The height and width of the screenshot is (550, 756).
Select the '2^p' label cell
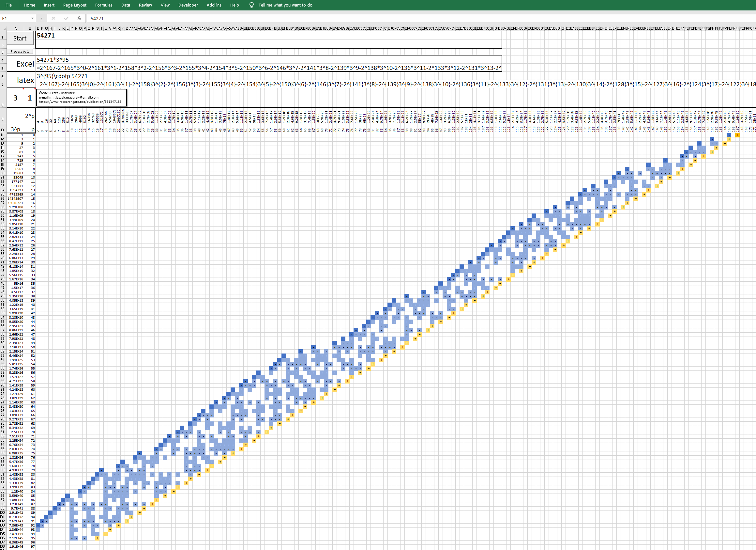[30, 116]
